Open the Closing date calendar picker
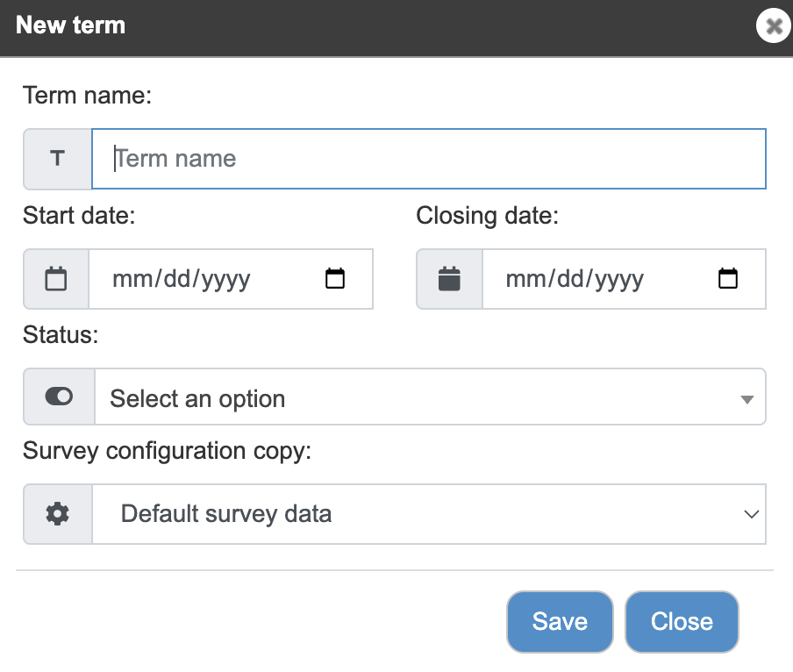 (x=728, y=279)
